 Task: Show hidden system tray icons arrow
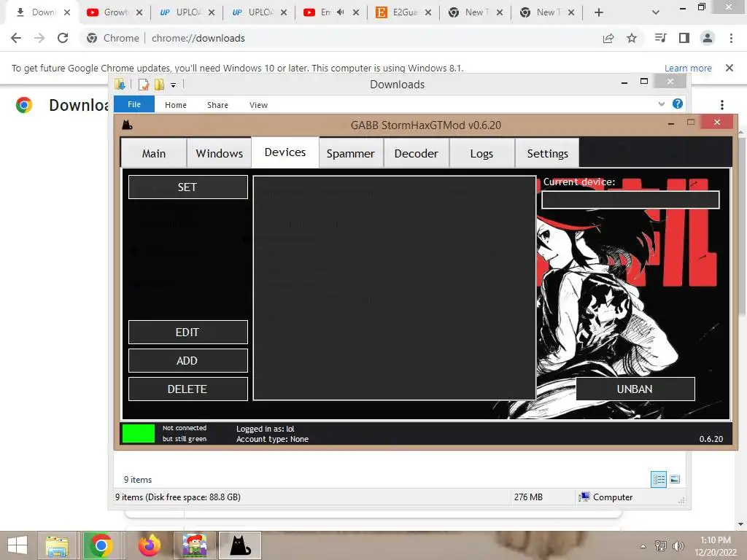pyautogui.click(x=643, y=546)
